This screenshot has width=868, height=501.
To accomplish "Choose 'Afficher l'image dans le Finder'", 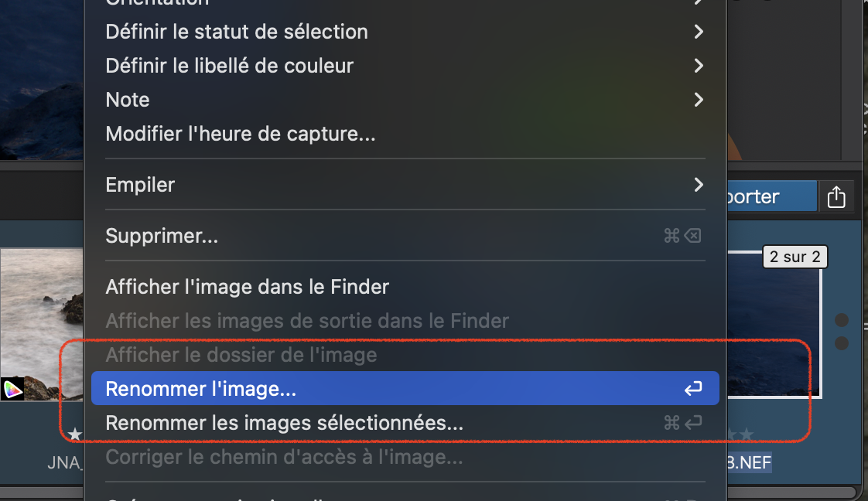I will (247, 287).
